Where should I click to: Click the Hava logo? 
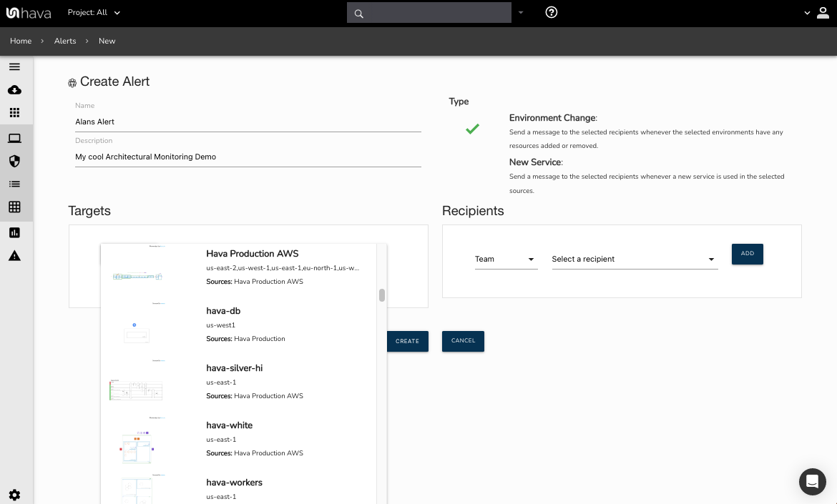coord(29,13)
